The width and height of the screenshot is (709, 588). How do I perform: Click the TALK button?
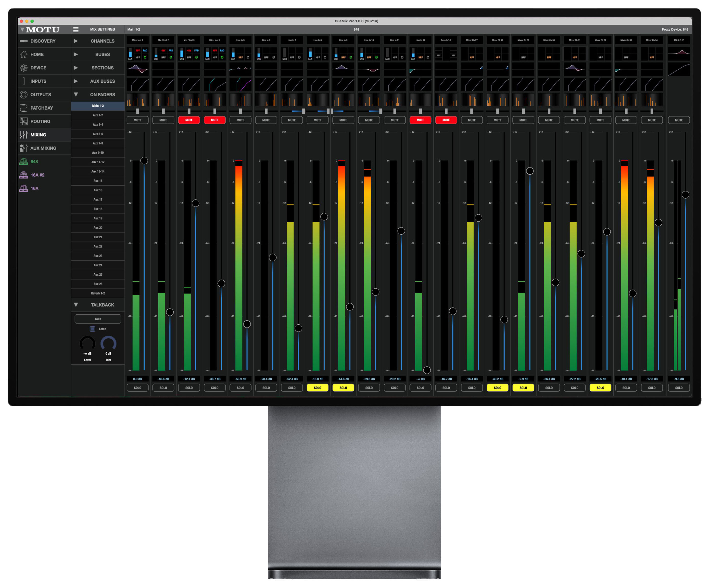[x=98, y=319]
